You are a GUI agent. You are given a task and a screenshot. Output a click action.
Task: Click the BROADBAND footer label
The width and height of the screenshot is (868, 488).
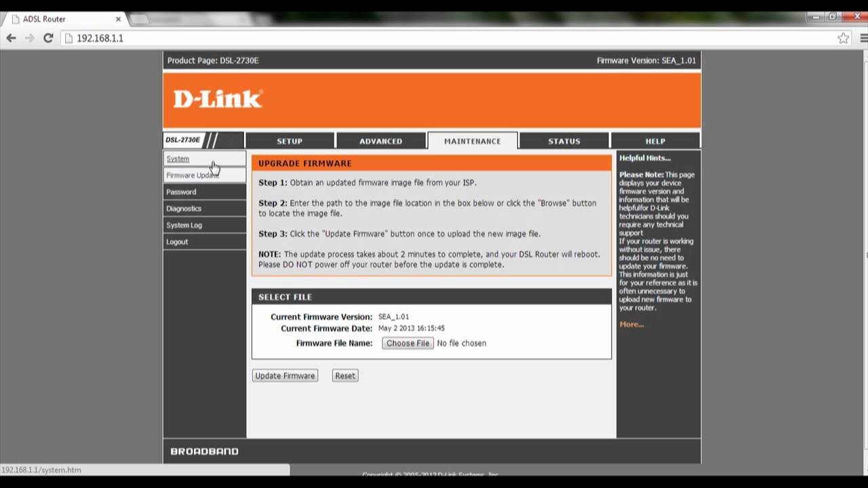(x=204, y=451)
